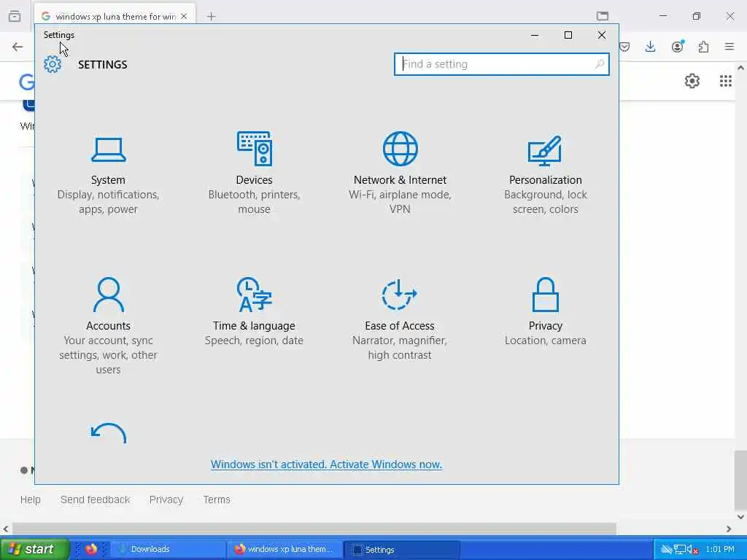Click Send feedback link in footer
Image resolution: width=747 pixels, height=560 pixels.
click(x=96, y=499)
